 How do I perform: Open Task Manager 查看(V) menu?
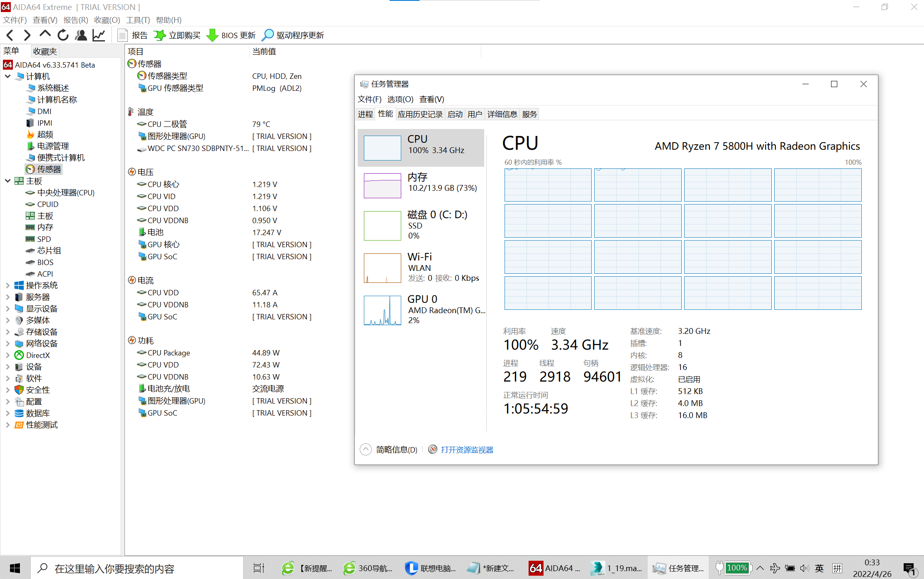tap(432, 99)
